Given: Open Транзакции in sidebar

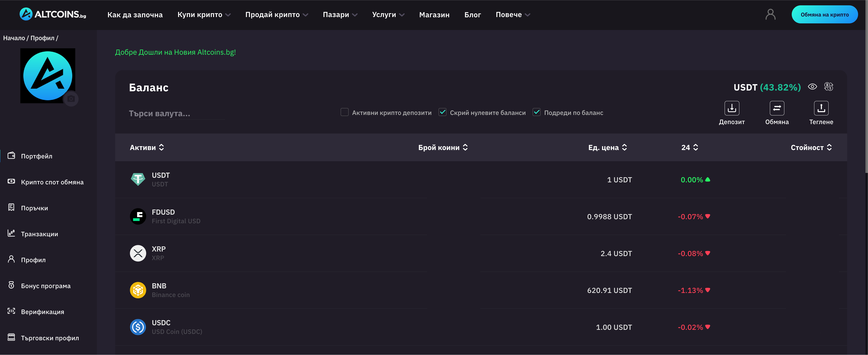Looking at the screenshot, I should pos(39,234).
